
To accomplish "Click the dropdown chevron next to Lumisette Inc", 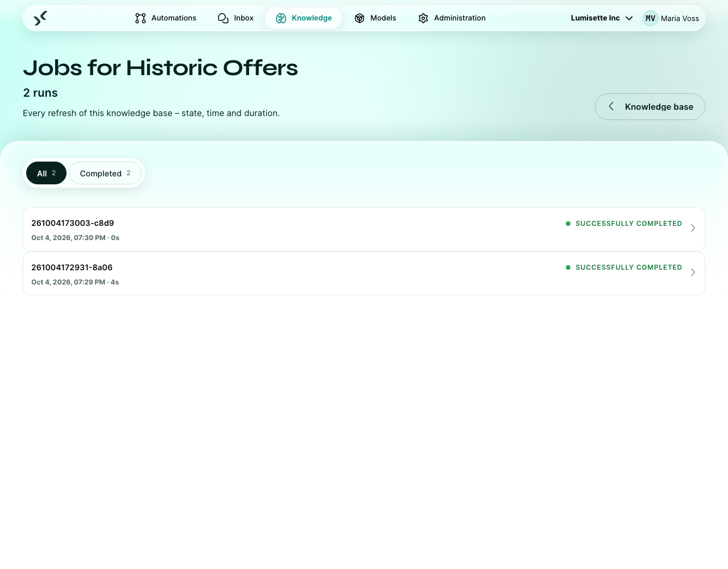I will point(629,18).
